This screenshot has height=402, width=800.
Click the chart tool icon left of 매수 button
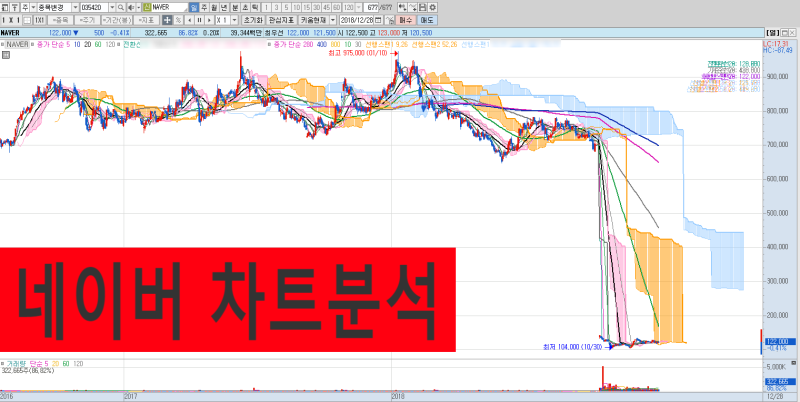click(x=389, y=20)
